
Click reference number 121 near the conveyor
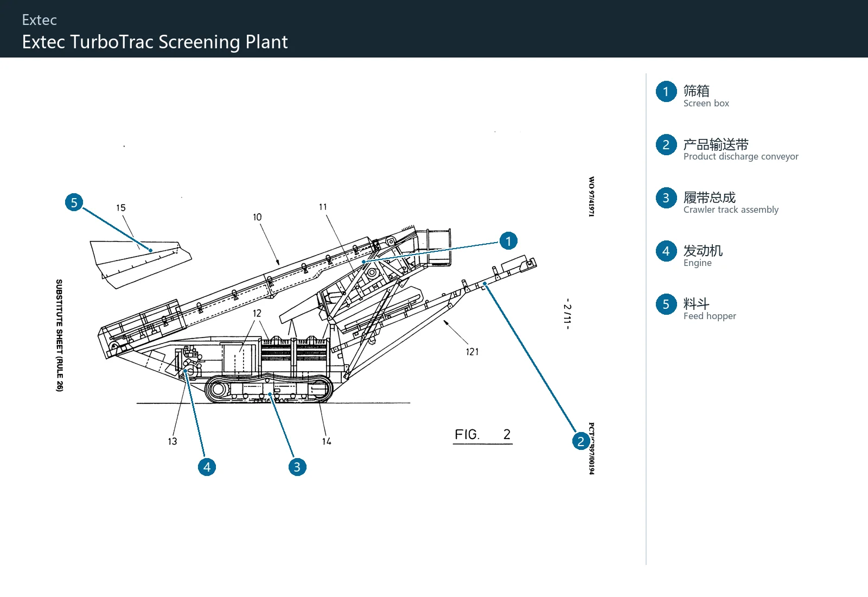(x=473, y=352)
